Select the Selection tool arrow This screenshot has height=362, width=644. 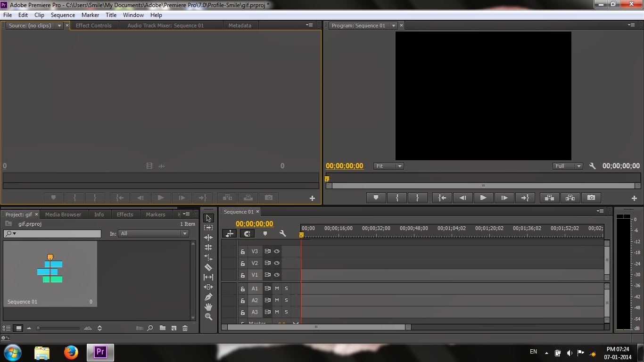208,218
